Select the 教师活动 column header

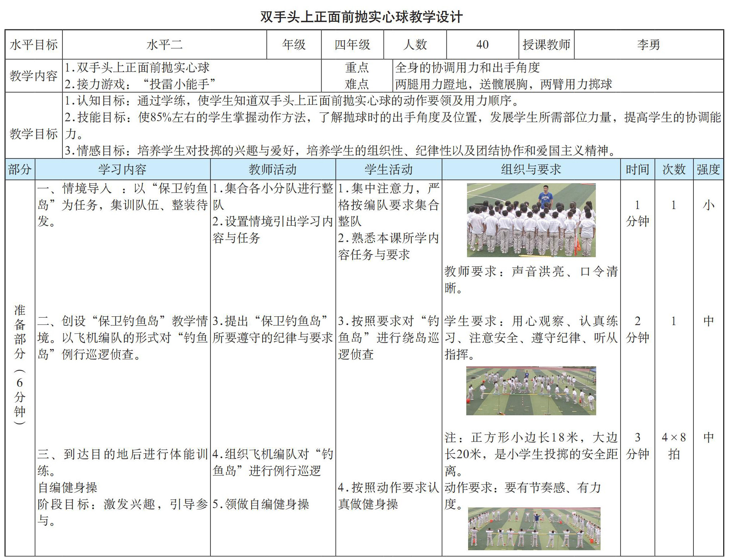273,169
